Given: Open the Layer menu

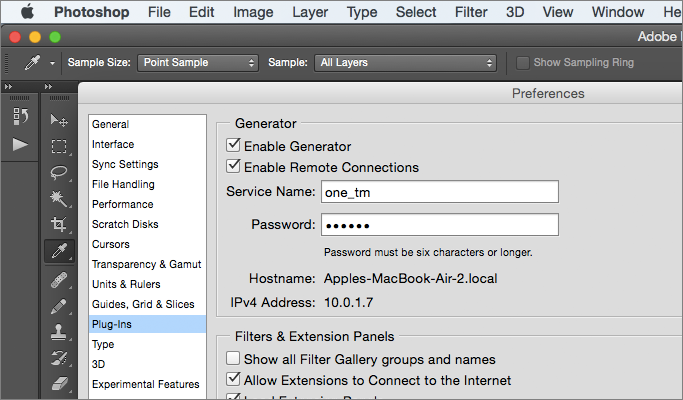Looking at the screenshot, I should click(x=310, y=12).
